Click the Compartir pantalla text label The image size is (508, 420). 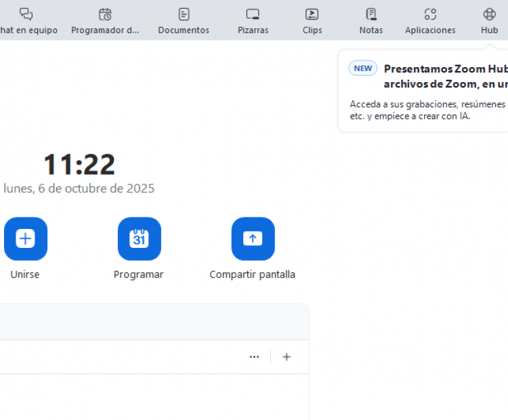pos(252,274)
